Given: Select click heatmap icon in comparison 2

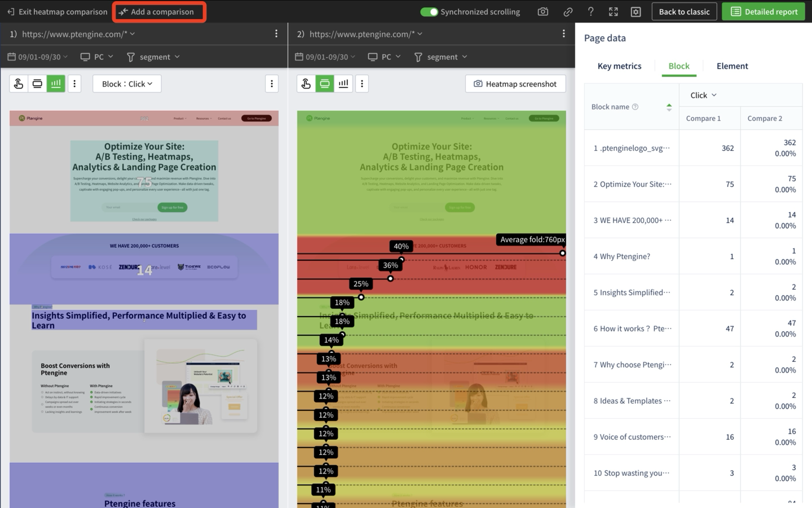Looking at the screenshot, I should (306, 84).
